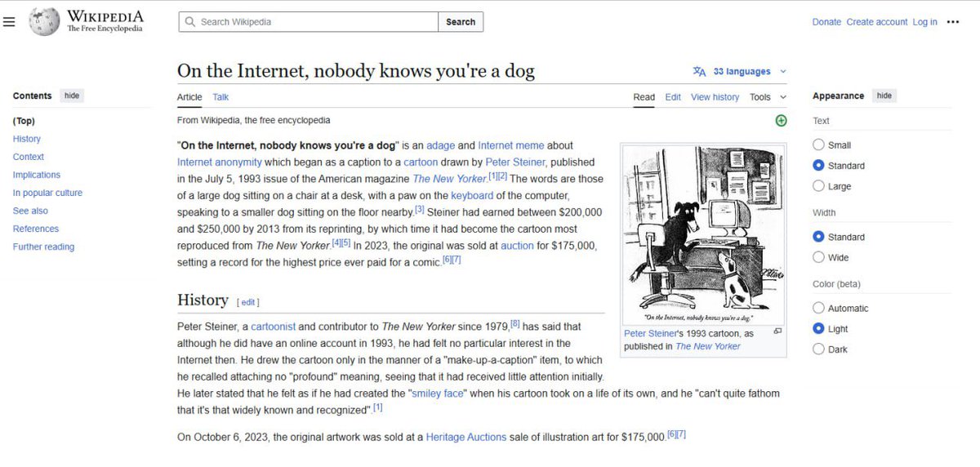Click the Log in link
Viewport: 980px width, 467px height.
pos(925,22)
